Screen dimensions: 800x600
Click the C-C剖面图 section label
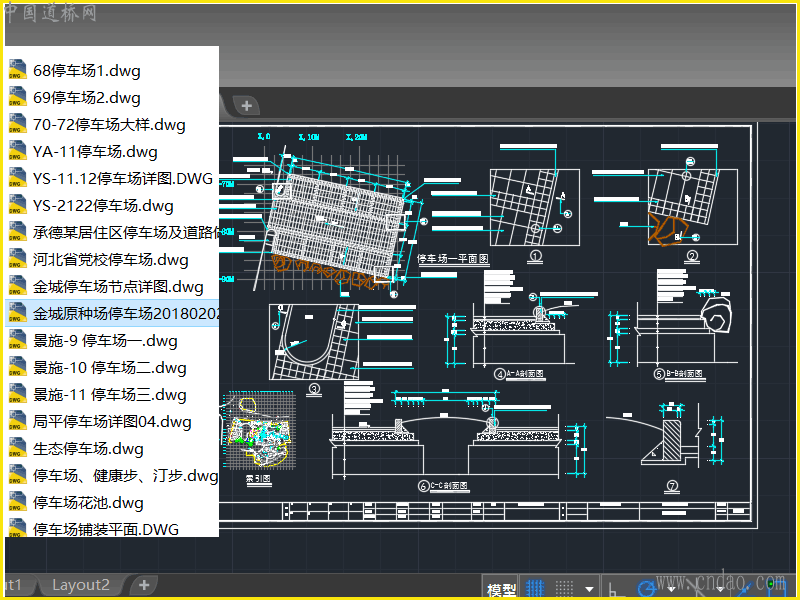point(449,486)
